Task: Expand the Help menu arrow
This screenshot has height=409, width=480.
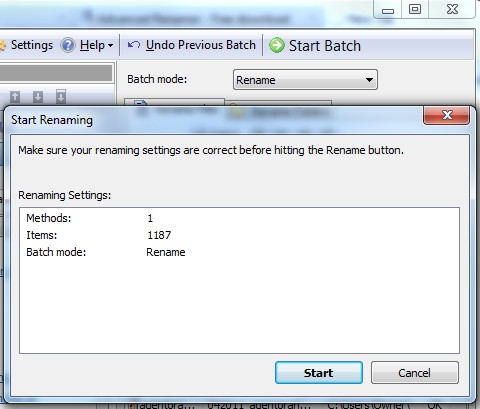Action: [x=110, y=46]
